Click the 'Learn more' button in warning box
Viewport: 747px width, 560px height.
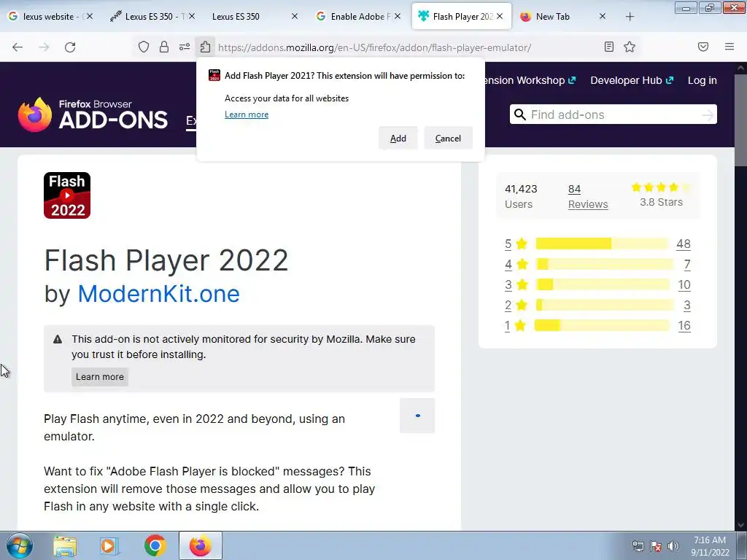[99, 377]
